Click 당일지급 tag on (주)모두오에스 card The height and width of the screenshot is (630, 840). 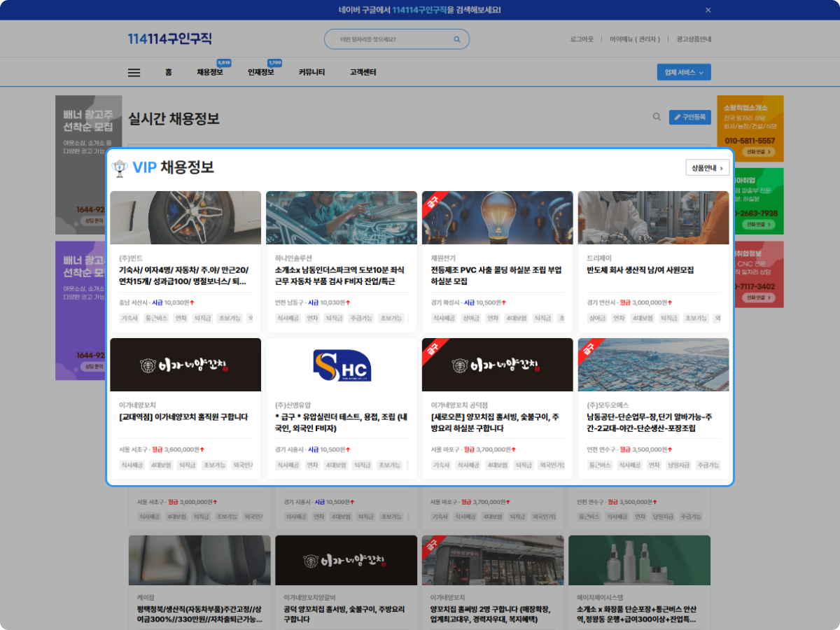point(679,465)
